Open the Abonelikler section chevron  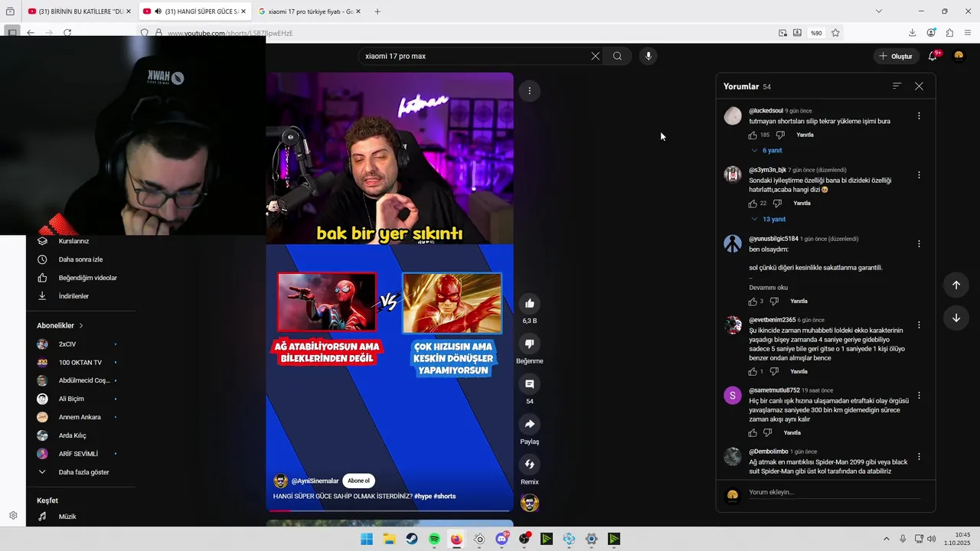pos(81,326)
